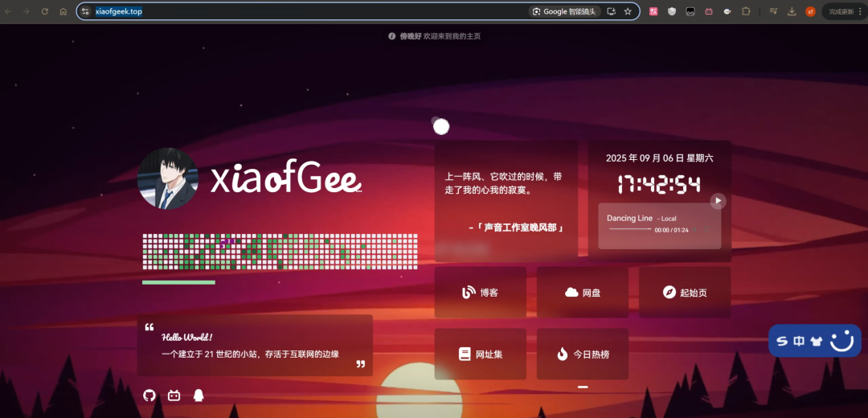Click the Hello World description card
Screen dimensions: 868x418
[256, 346]
